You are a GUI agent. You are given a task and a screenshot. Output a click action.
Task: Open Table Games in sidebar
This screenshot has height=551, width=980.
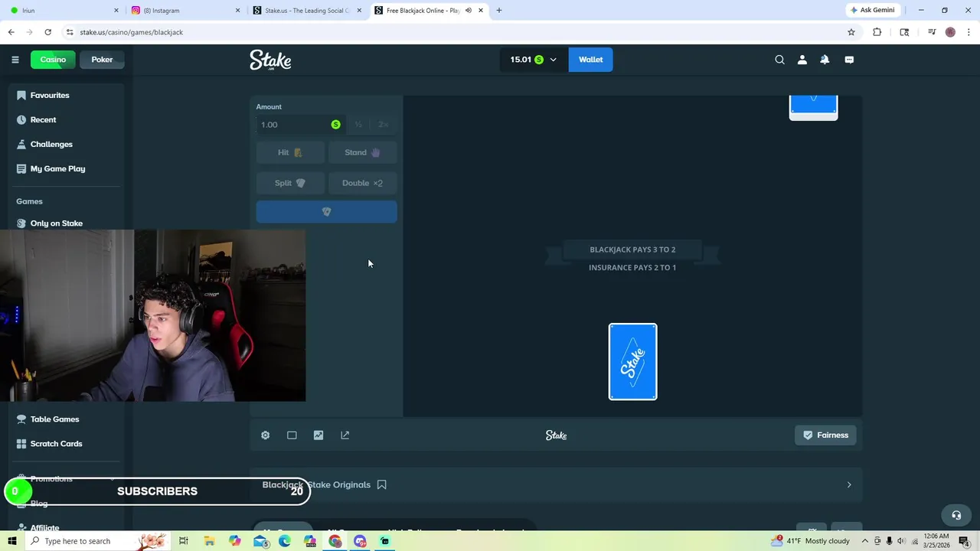[54, 419]
